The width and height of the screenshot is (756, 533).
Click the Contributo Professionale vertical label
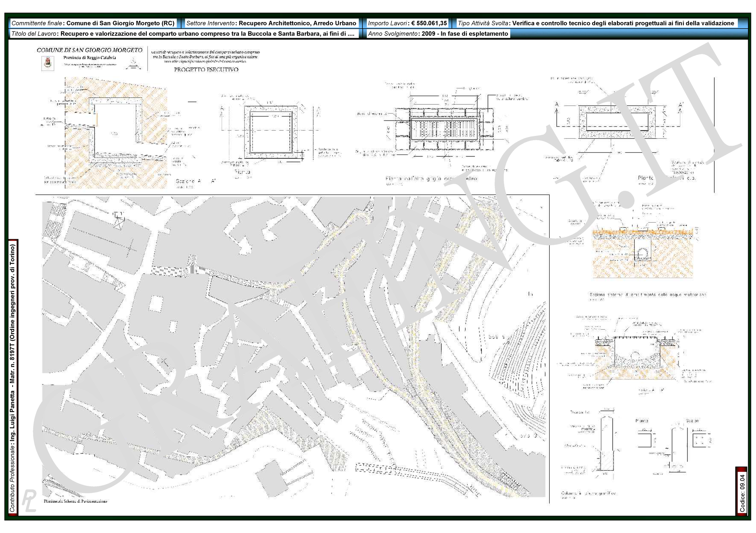click(13, 377)
